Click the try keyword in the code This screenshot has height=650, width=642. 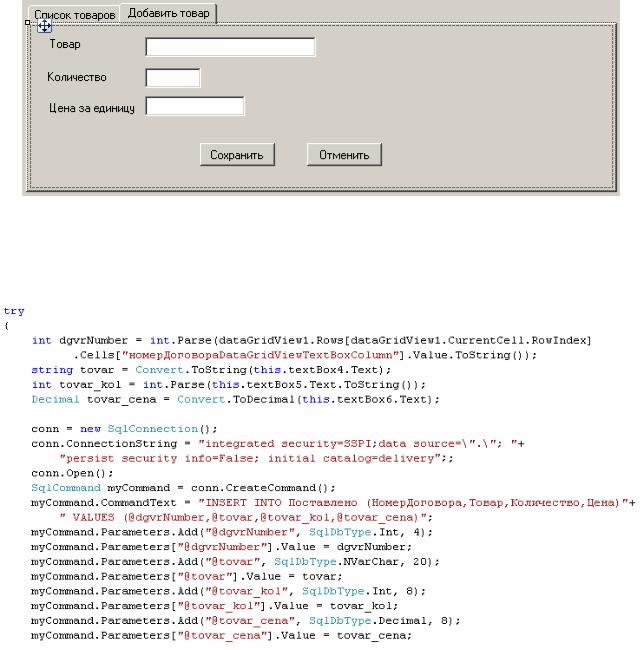click(14, 311)
